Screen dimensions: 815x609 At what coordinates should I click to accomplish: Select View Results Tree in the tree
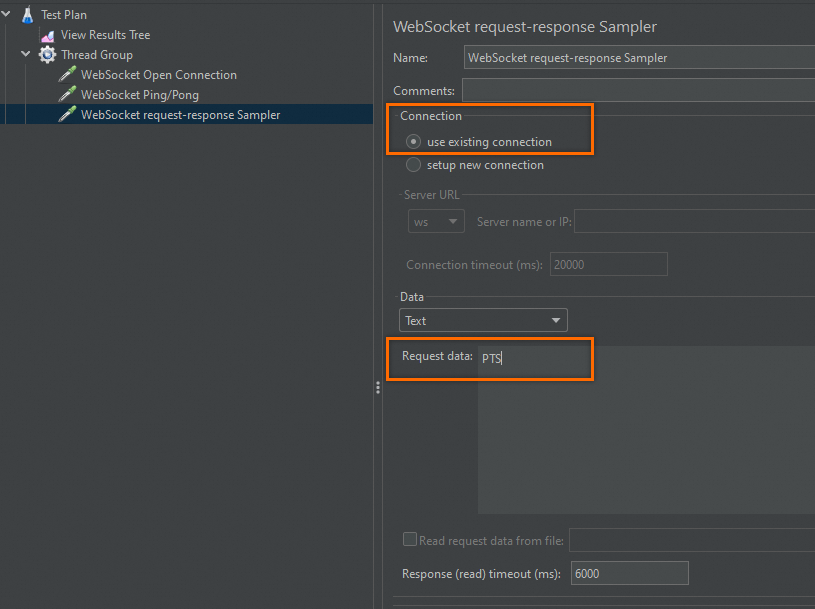[x=105, y=35]
